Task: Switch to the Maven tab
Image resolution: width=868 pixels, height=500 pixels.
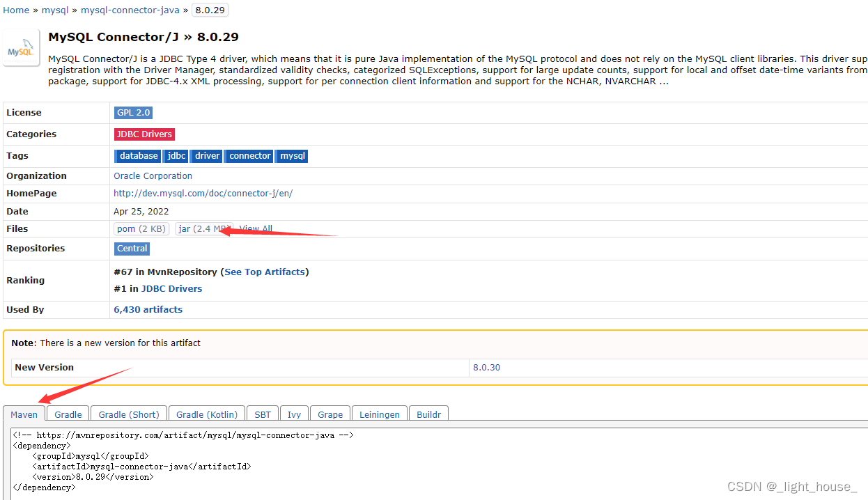Action: [x=24, y=414]
